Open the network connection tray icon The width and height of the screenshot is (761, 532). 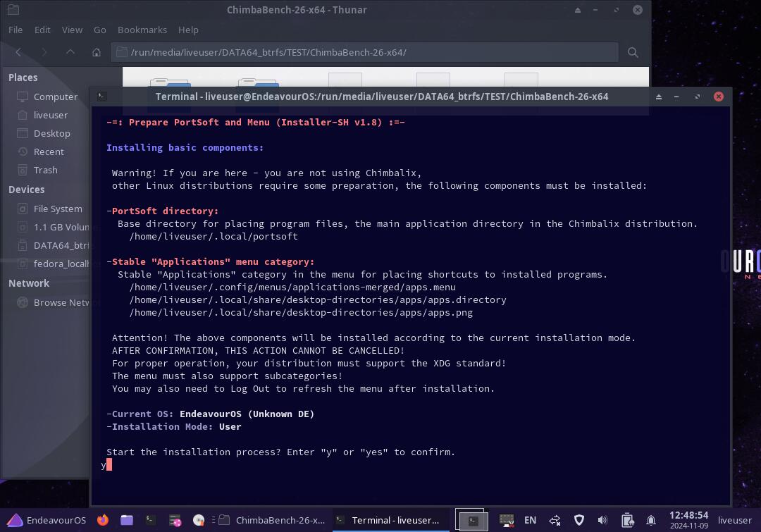[555, 520]
